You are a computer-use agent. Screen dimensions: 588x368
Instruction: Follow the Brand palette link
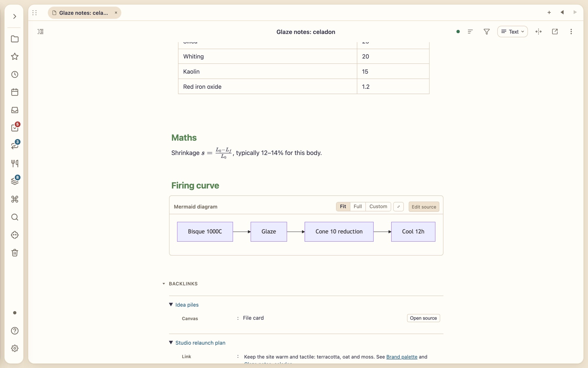401,357
